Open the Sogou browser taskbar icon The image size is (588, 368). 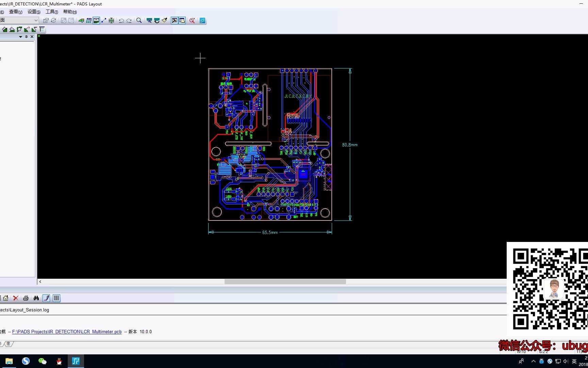pos(26,361)
